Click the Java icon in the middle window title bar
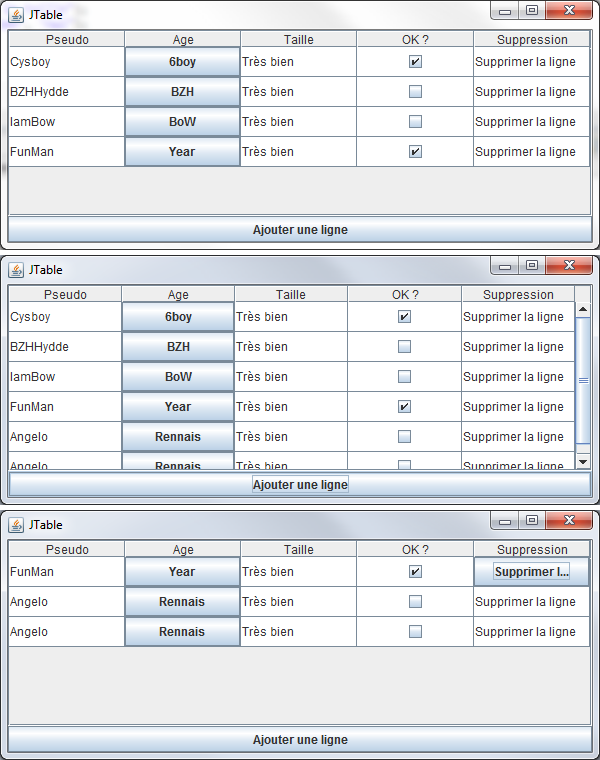 pos(16,270)
